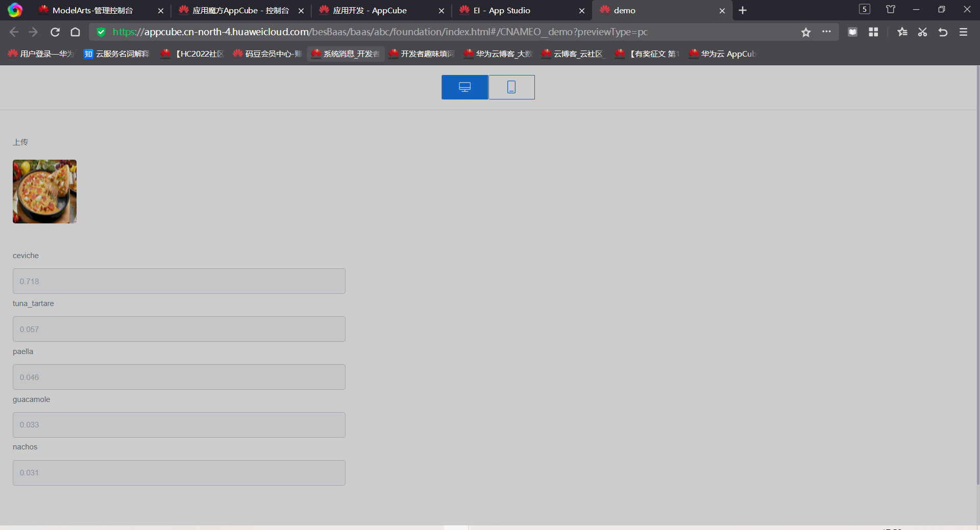Open a new browser tab
The image size is (980, 530).
[x=743, y=10]
